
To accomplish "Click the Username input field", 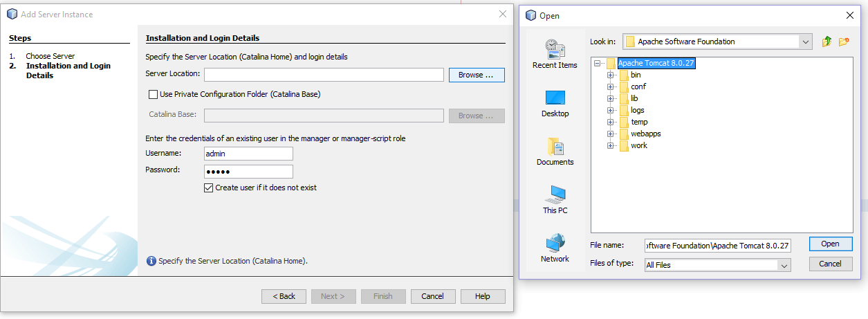I will [248, 154].
